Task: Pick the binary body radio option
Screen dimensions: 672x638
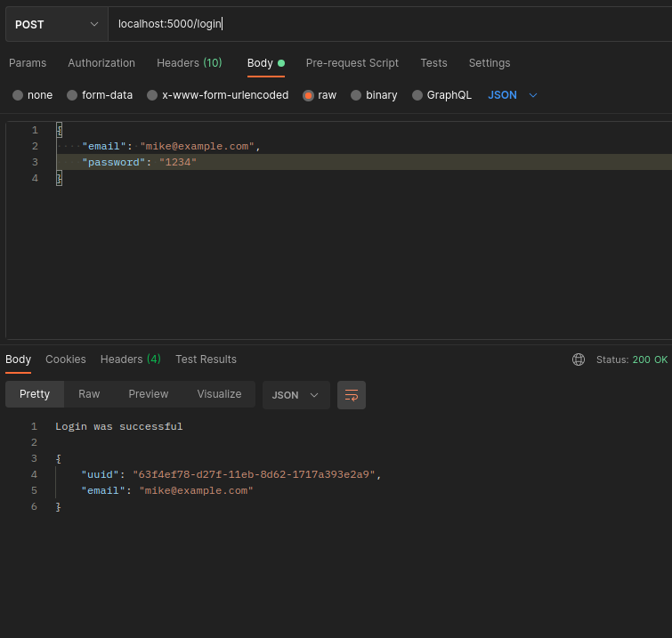Action: coord(356,95)
